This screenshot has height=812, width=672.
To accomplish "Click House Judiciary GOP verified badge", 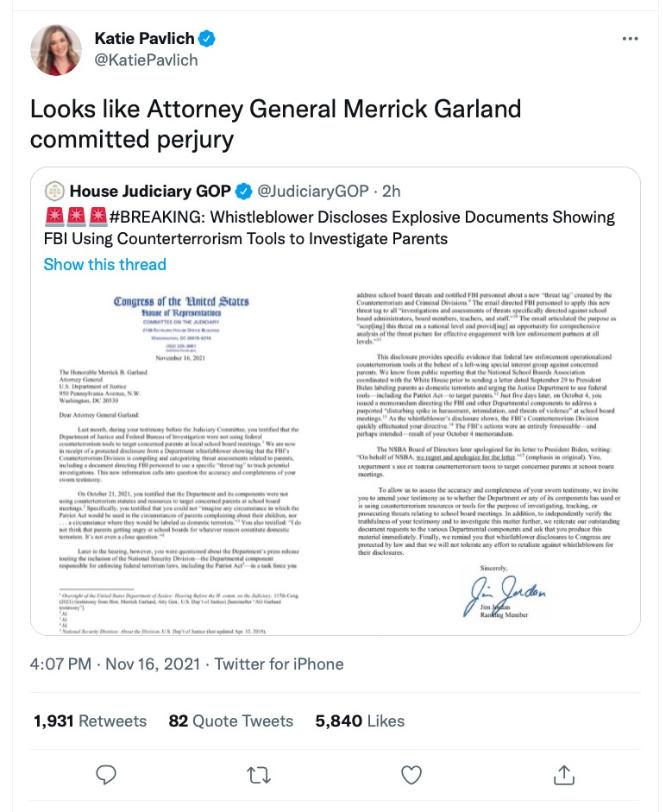I will click(x=245, y=190).
